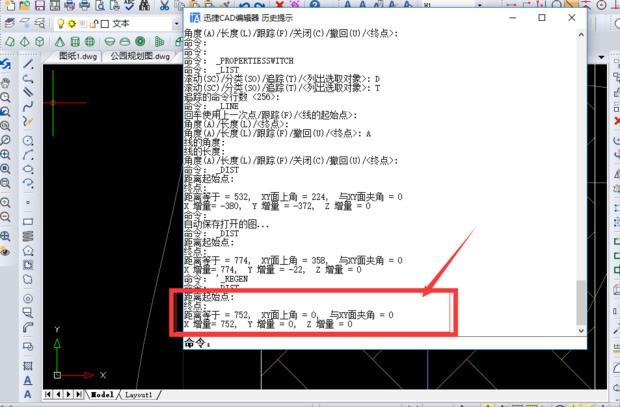
Task: Toggle the layer freeze sun icon
Action: [x=73, y=22]
